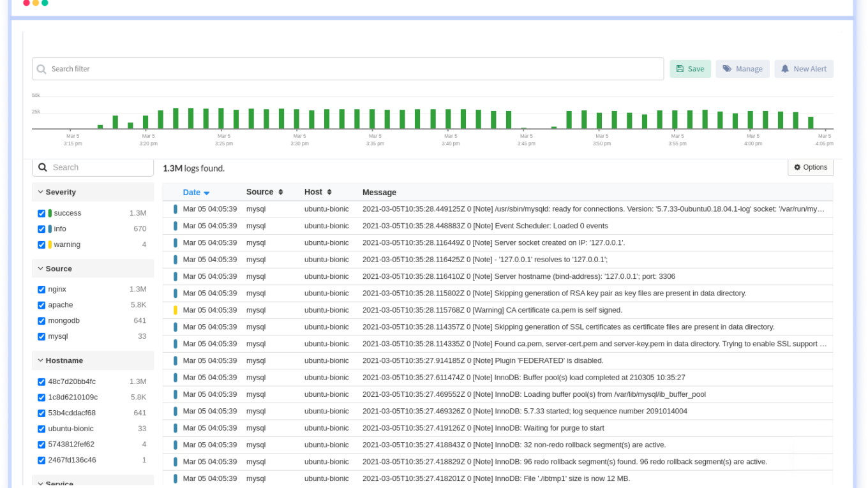Screen dimensions: 868x488
Task: Click the small histogram bar near 3:45 pm
Action: click(524, 128)
